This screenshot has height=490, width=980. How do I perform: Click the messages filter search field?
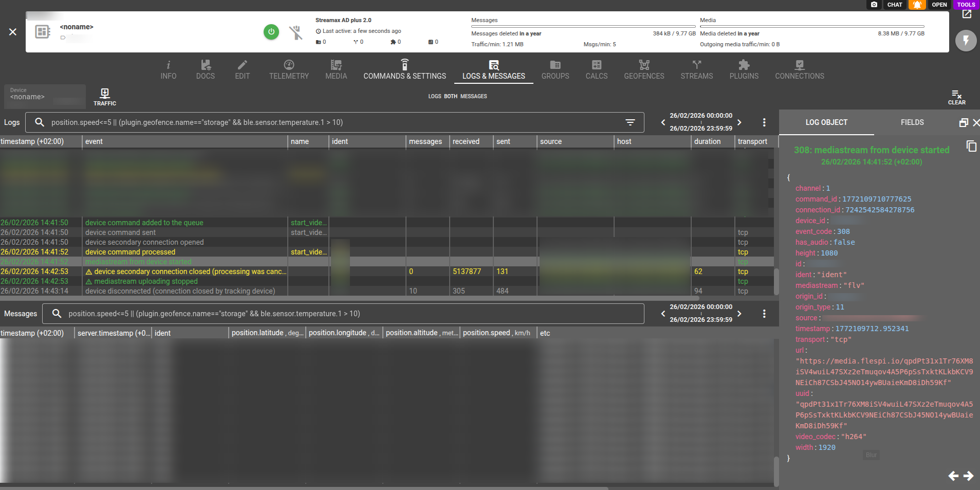pyautogui.click(x=349, y=314)
